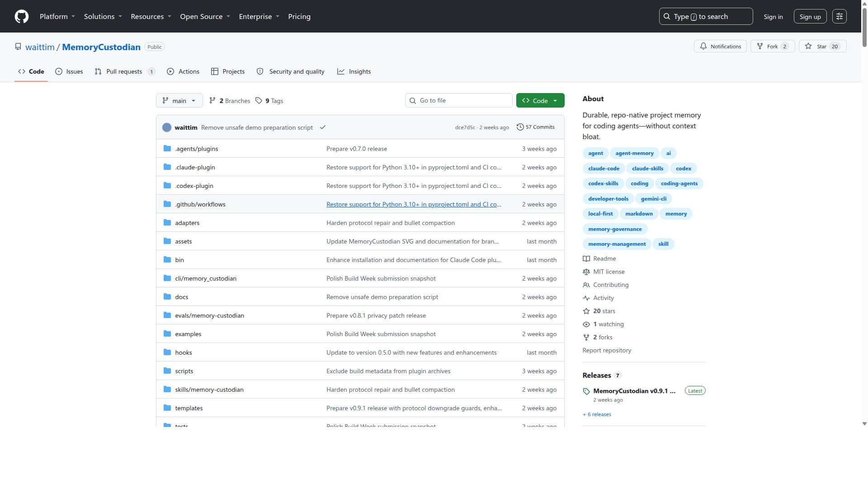This screenshot has height=488, width=868.
Task: Switch to the Issues tab
Action: coord(69,71)
